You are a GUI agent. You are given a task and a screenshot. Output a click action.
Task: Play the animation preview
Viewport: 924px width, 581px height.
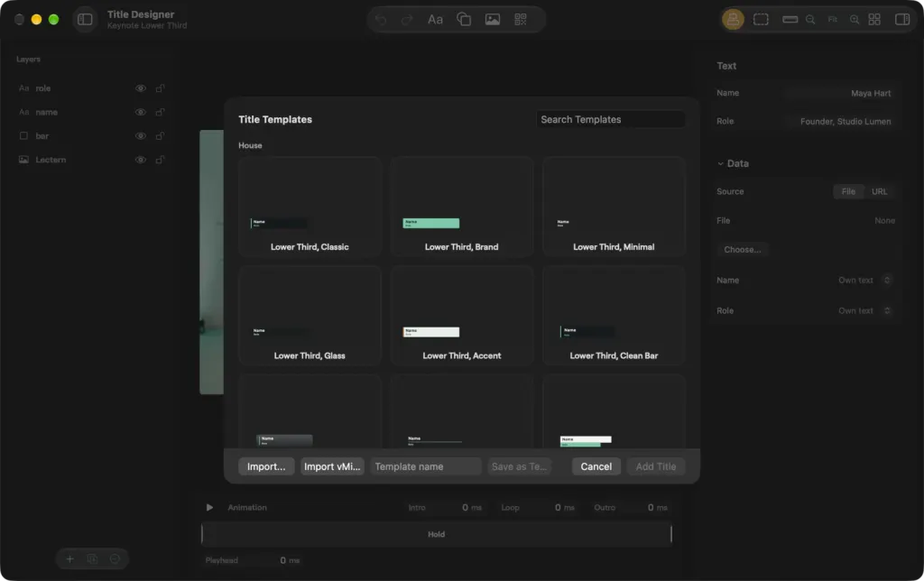[209, 507]
